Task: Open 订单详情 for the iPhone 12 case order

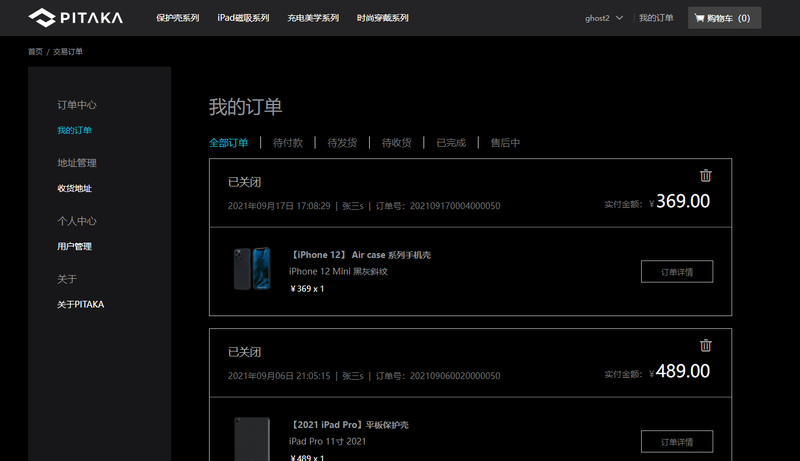Action: coord(677,272)
